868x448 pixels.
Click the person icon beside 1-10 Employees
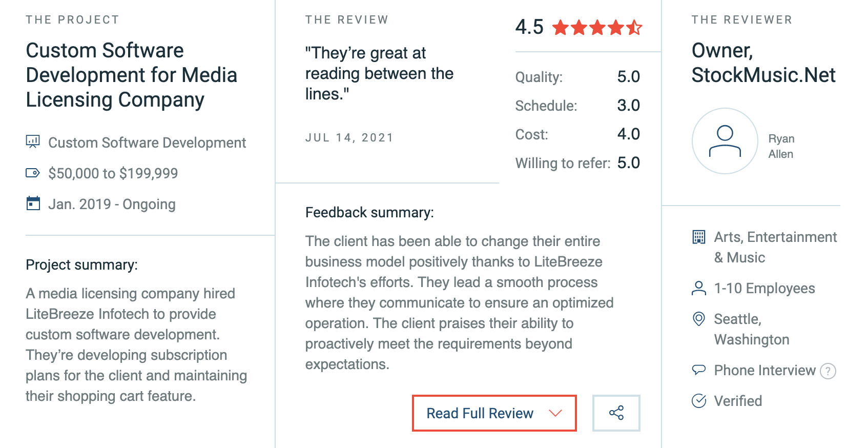(699, 288)
